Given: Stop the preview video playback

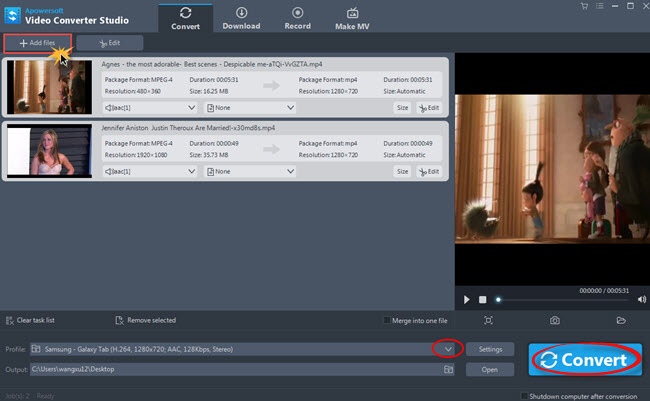Looking at the screenshot, I should [483, 299].
